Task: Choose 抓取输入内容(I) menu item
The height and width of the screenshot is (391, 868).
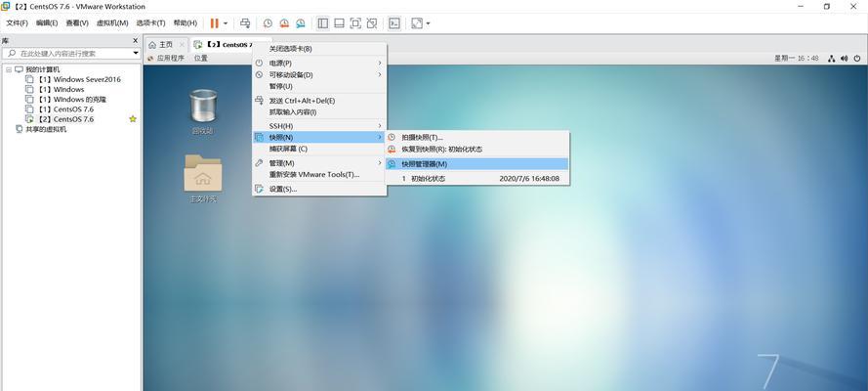Action: click(x=319, y=112)
